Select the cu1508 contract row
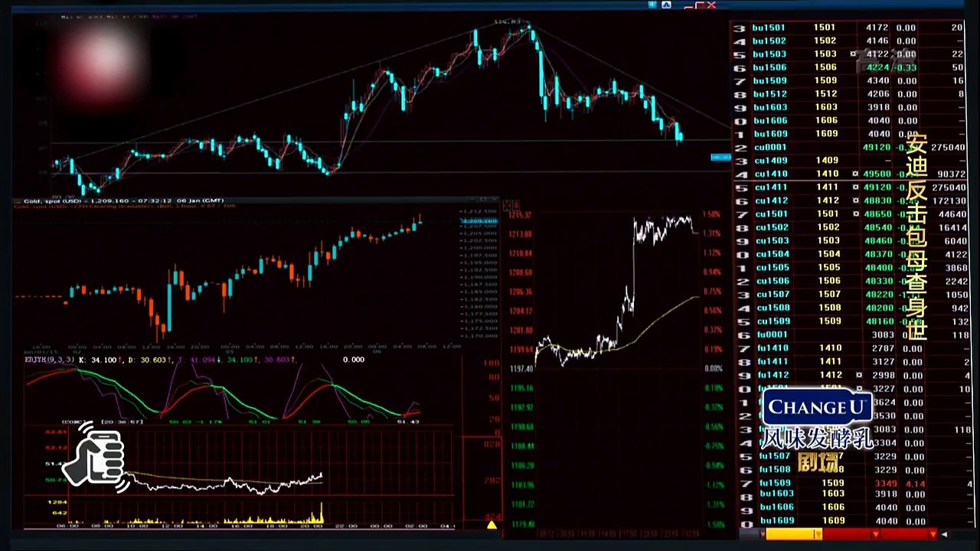Screen dimensions: 980x551 (850, 308)
